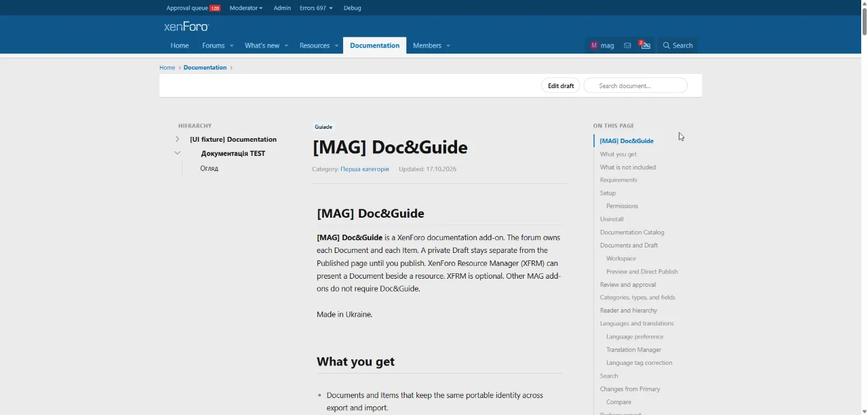Open the Moderator dropdown menu
The height and width of the screenshot is (415, 868).
pos(246,8)
